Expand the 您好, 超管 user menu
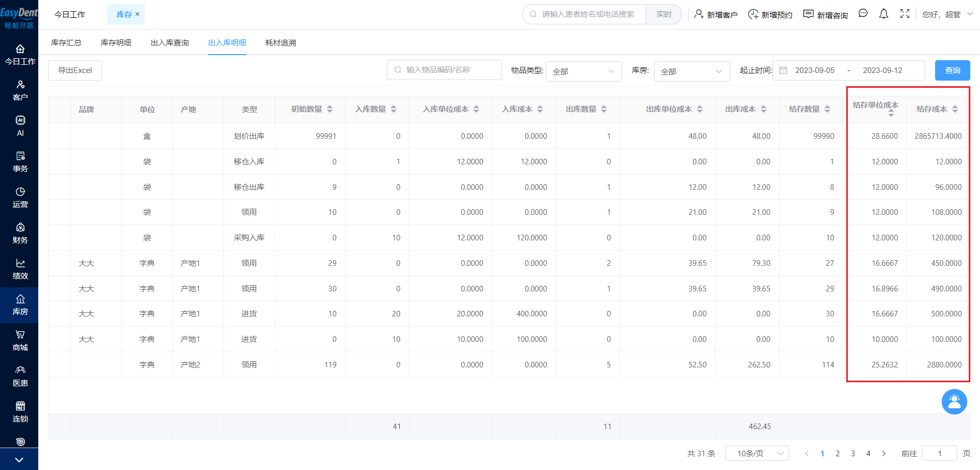Viewport: 980px width, 470px height. [x=947, y=14]
